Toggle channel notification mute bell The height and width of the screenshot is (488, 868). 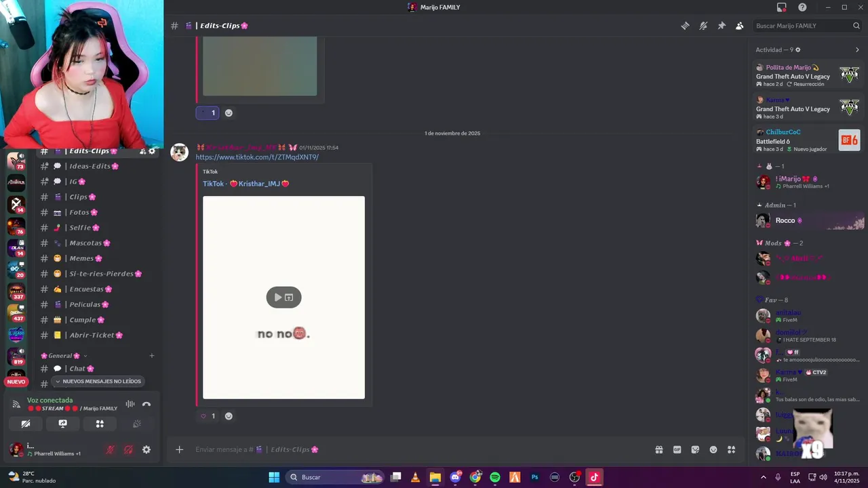(703, 26)
